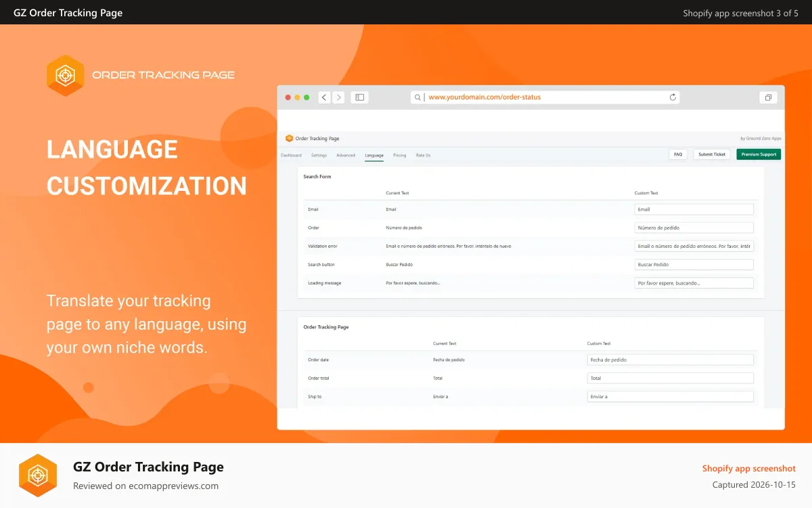
Task: Click the browser back arrow
Action: tap(324, 98)
